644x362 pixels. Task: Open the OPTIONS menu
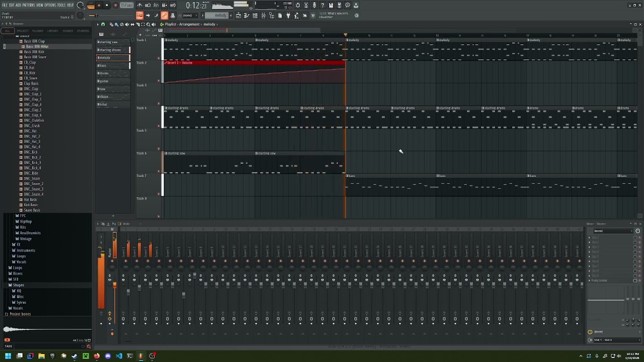pyautogui.click(x=50, y=5)
